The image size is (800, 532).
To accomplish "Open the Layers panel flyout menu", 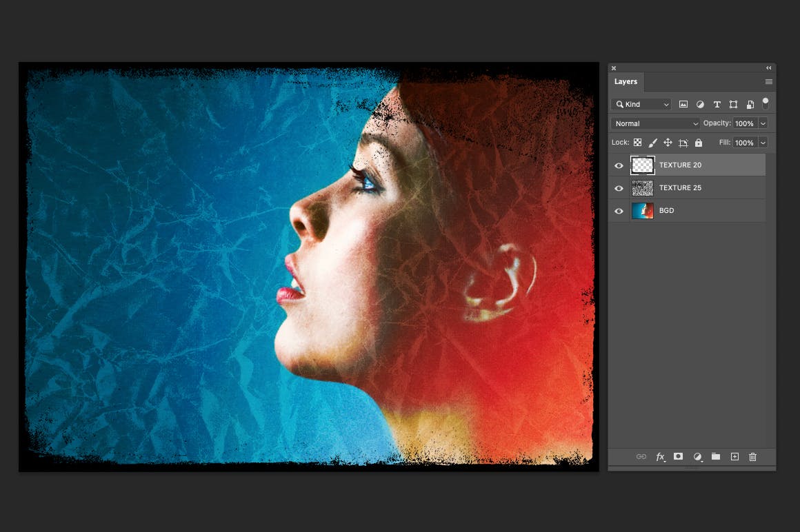I will [x=768, y=81].
